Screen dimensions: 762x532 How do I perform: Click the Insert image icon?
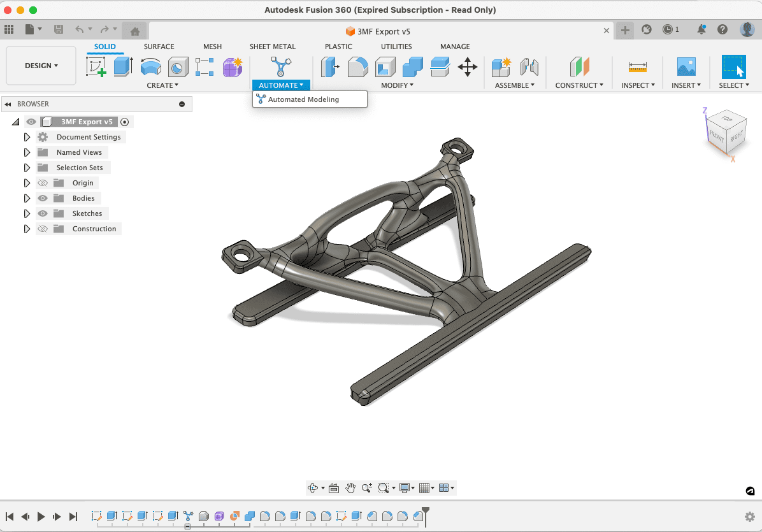[686, 66]
